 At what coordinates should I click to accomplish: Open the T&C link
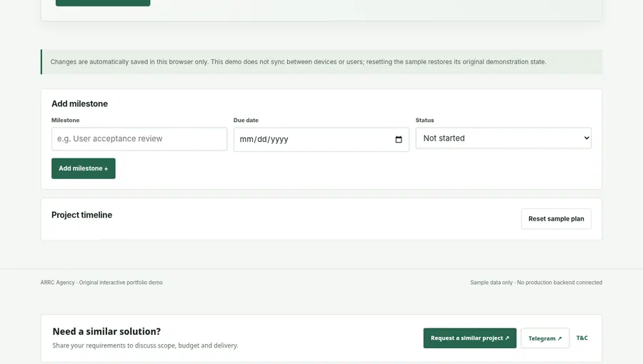coord(582,338)
